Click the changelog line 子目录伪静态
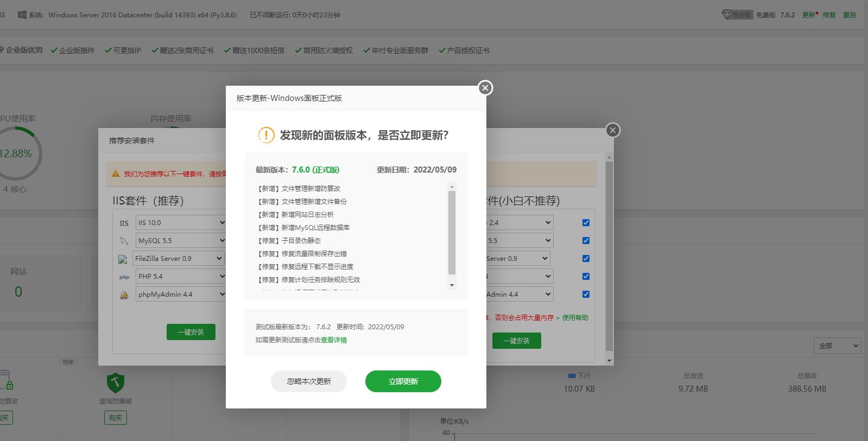 (x=301, y=241)
